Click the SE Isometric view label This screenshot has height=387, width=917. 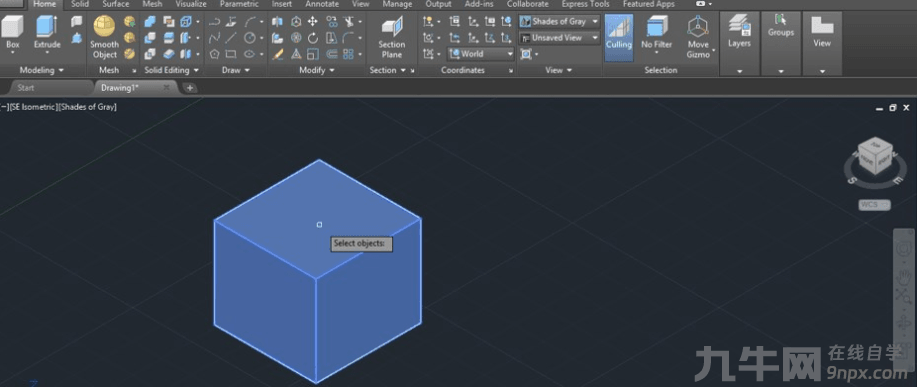point(33,107)
